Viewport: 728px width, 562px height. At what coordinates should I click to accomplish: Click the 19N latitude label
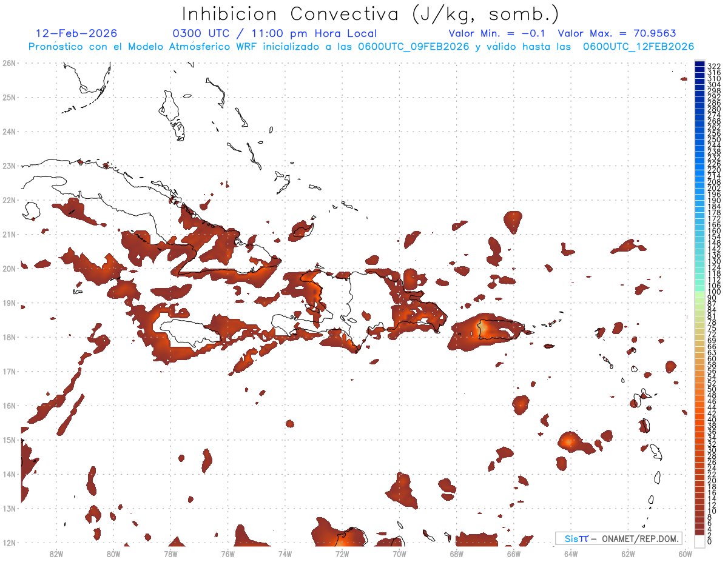click(9, 303)
